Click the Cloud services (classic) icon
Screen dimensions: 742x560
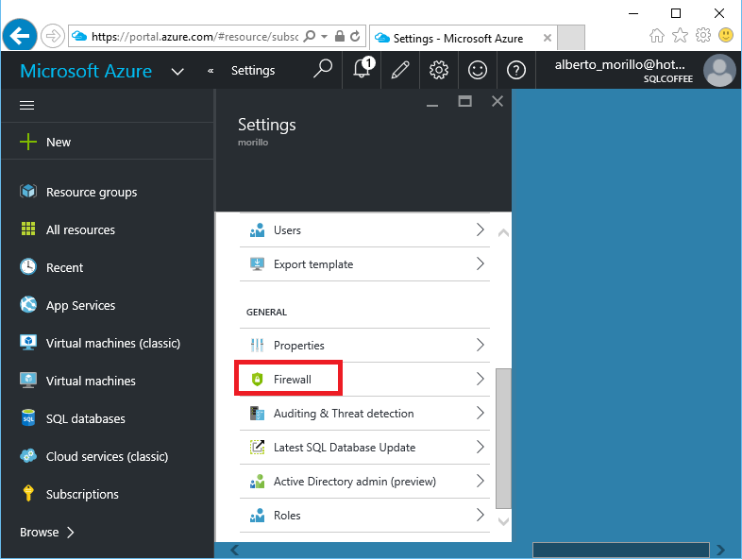[x=28, y=456]
